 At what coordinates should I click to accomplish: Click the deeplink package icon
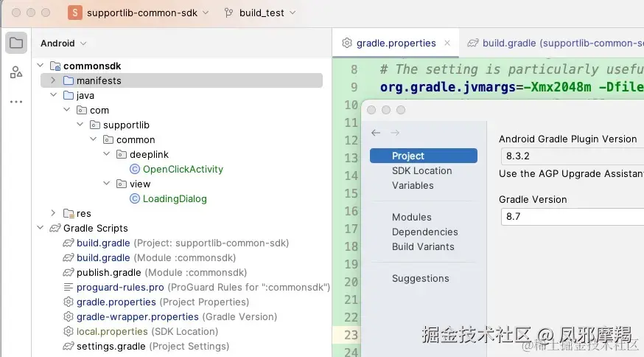click(121, 155)
